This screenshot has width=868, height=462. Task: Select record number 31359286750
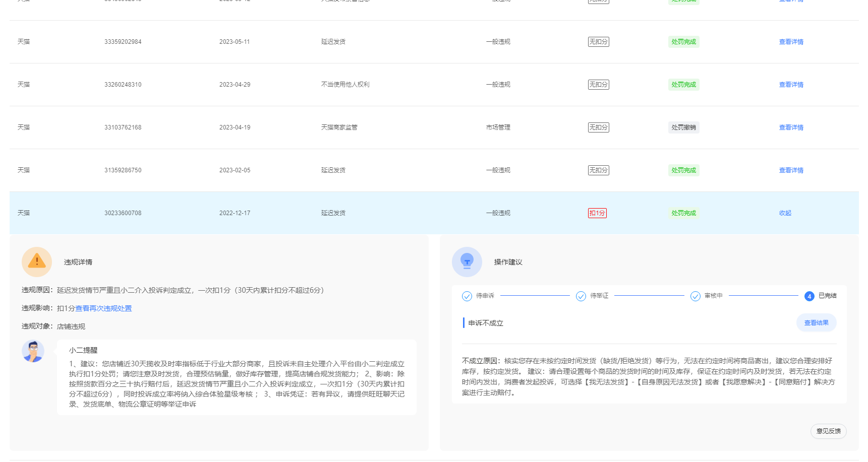pos(123,170)
